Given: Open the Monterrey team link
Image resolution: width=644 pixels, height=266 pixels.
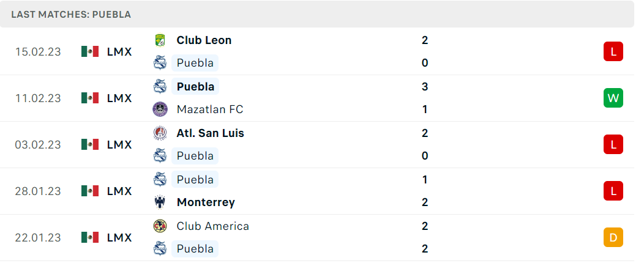Looking at the screenshot, I should (206, 202).
